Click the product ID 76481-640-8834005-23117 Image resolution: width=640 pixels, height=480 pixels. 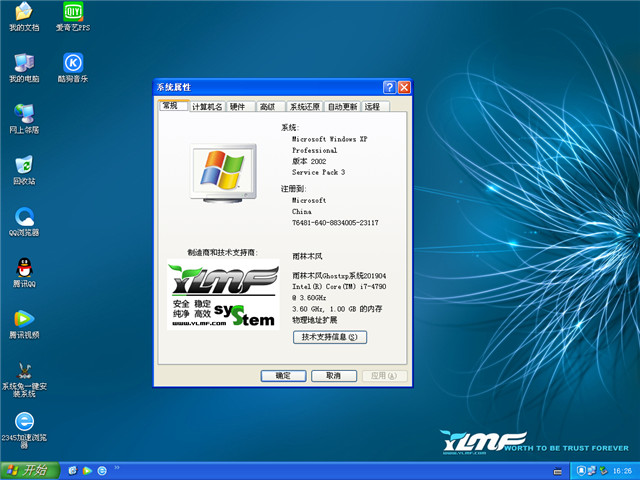[335, 223]
